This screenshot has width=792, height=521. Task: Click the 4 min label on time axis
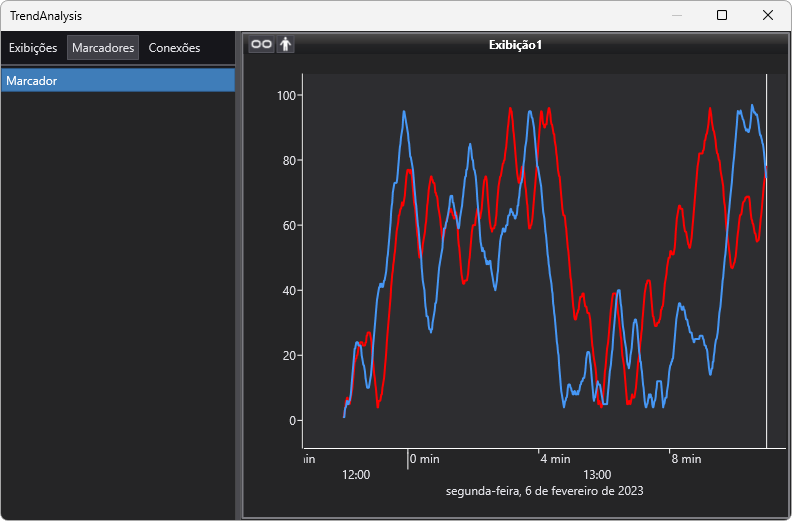click(x=555, y=459)
